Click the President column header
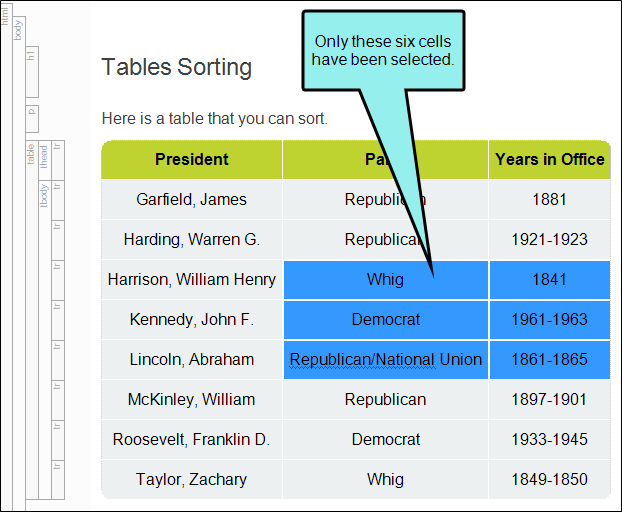 192,159
